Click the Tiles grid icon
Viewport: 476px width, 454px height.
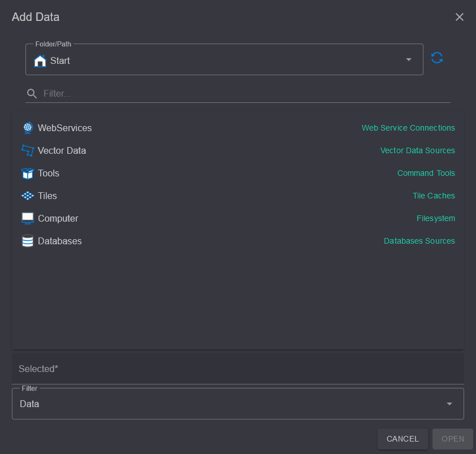point(28,196)
